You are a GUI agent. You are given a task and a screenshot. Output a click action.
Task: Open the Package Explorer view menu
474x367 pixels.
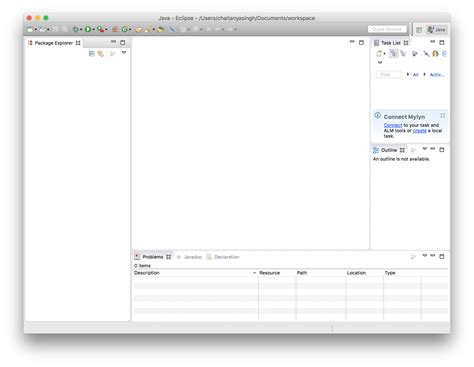124,53
